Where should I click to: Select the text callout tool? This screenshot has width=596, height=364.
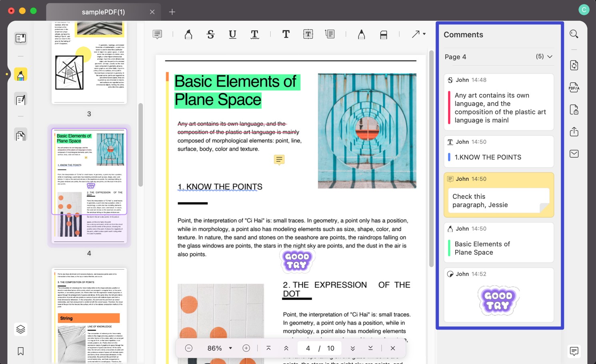click(x=330, y=34)
